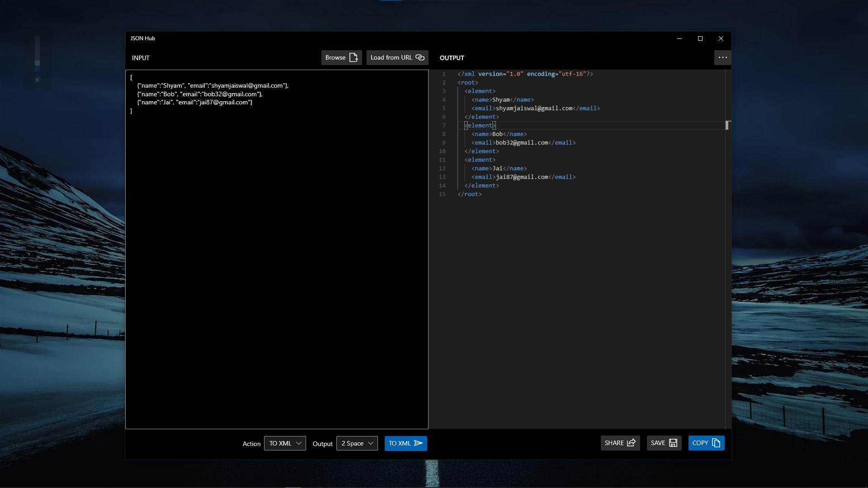Click the output scrollbar position marker
Image resolution: width=868 pixels, height=488 pixels.
point(727,125)
